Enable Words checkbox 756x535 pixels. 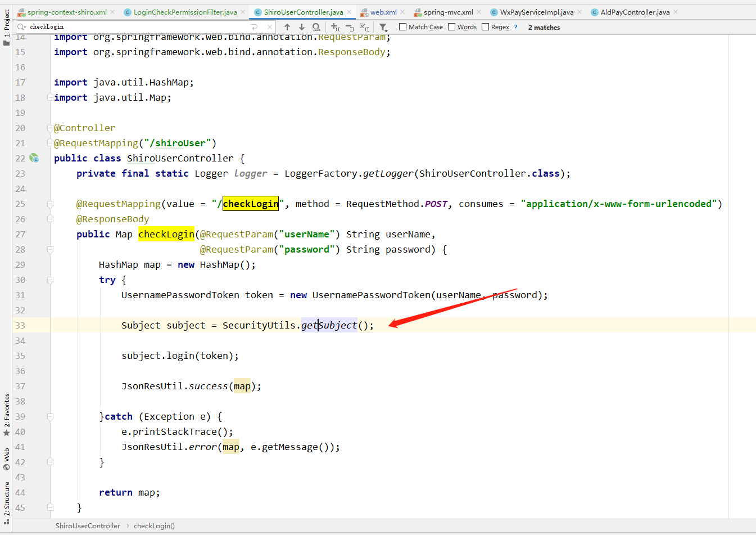(451, 27)
